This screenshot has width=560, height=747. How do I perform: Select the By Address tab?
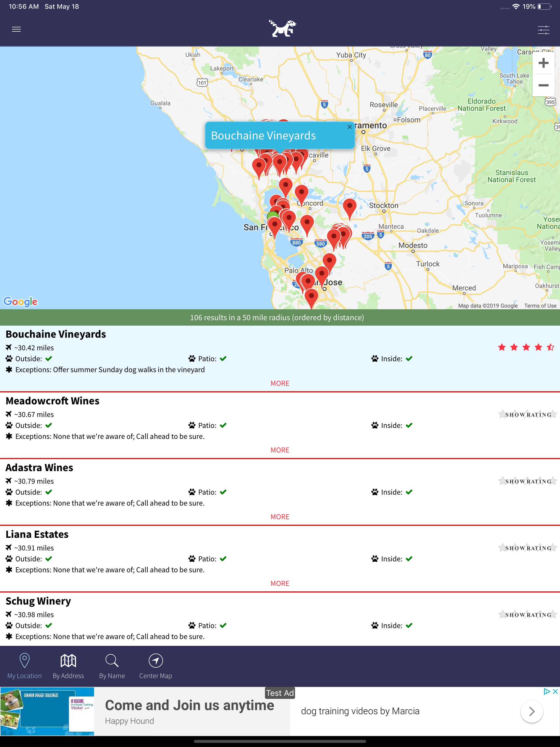68,666
